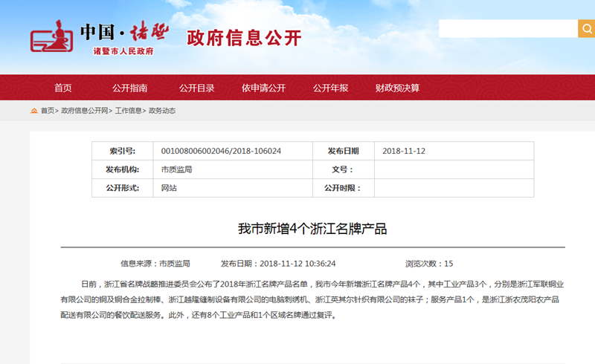The width and height of the screenshot is (595, 364).
Task: Click the 浏览次数 view count text
Action: [x=429, y=264]
